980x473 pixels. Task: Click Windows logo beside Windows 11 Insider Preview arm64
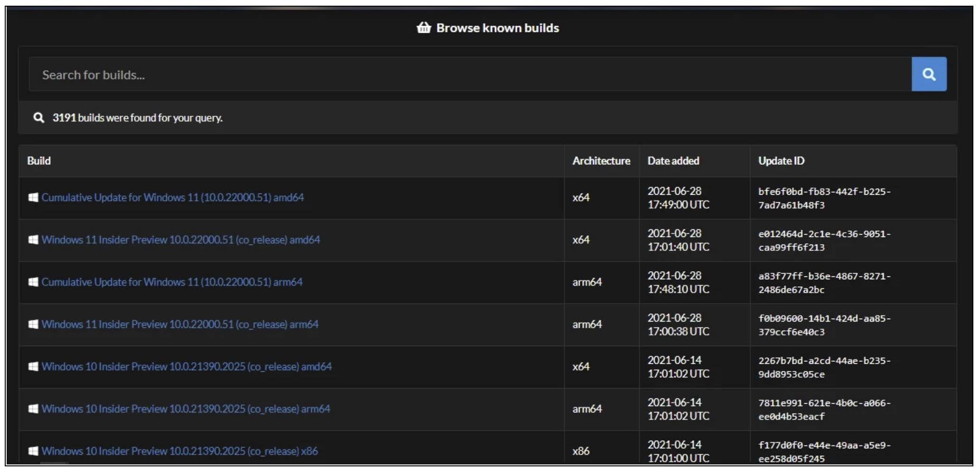[33, 324]
